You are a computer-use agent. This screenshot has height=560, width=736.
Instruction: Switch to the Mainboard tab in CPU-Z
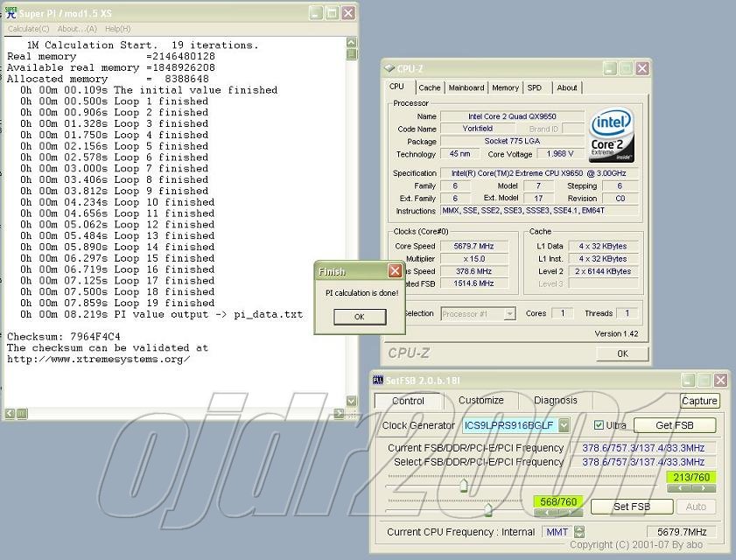[x=466, y=87]
